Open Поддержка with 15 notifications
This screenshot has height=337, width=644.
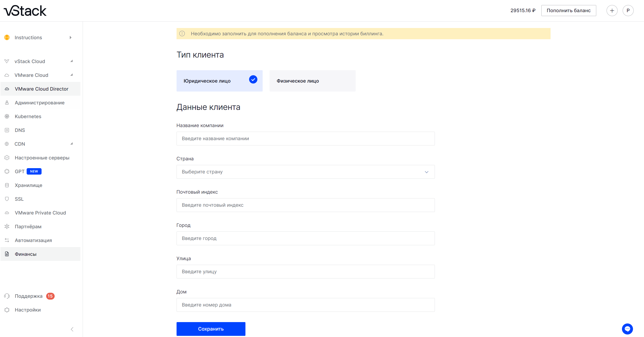40,296
